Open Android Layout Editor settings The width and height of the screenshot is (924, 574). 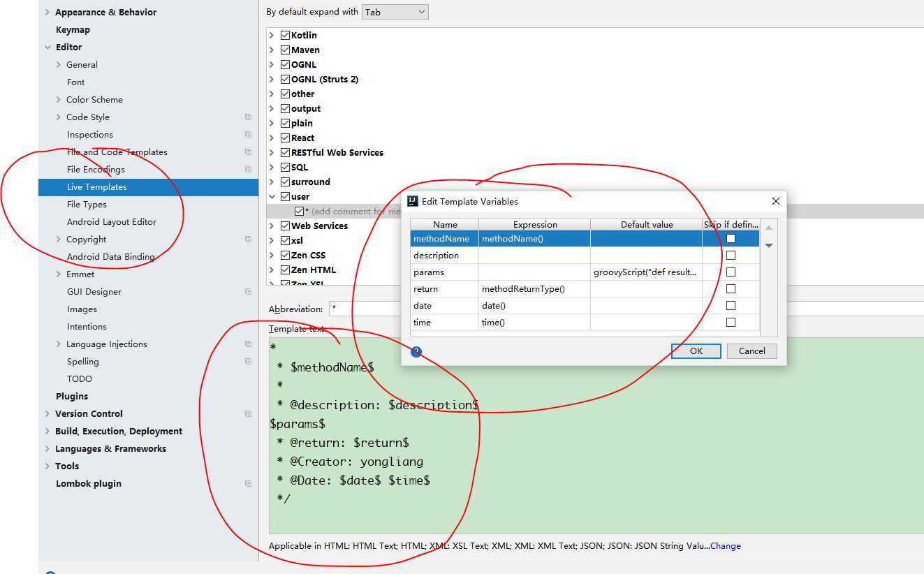click(x=112, y=222)
